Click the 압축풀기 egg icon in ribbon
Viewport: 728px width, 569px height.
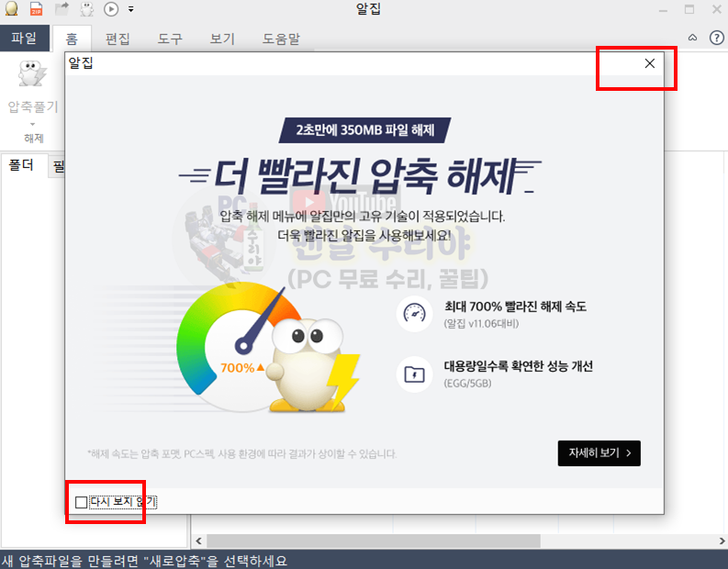[x=31, y=74]
